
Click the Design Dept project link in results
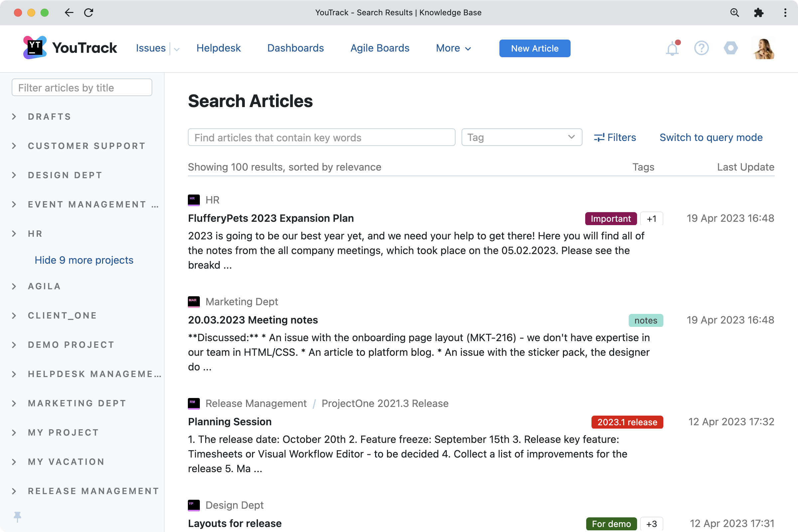point(234,505)
